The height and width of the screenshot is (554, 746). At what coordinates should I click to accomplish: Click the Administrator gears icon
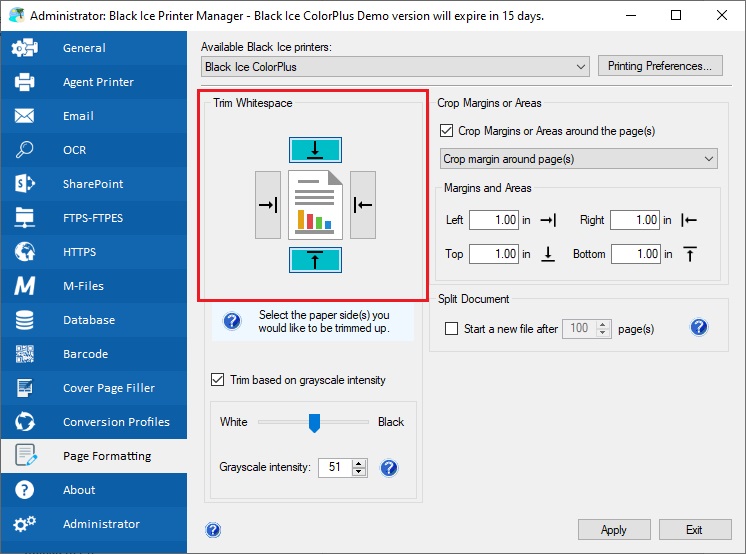click(25, 524)
